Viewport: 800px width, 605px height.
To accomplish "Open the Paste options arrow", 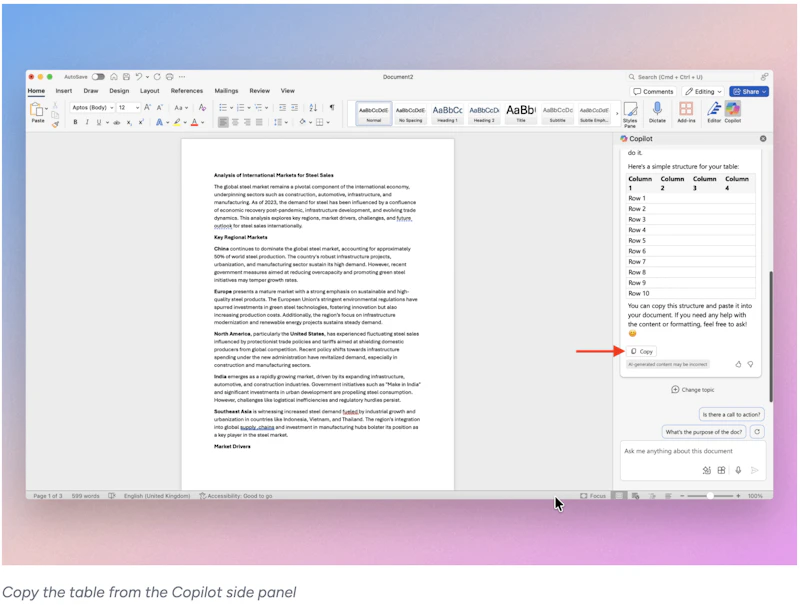I will pyautogui.click(x=46, y=108).
